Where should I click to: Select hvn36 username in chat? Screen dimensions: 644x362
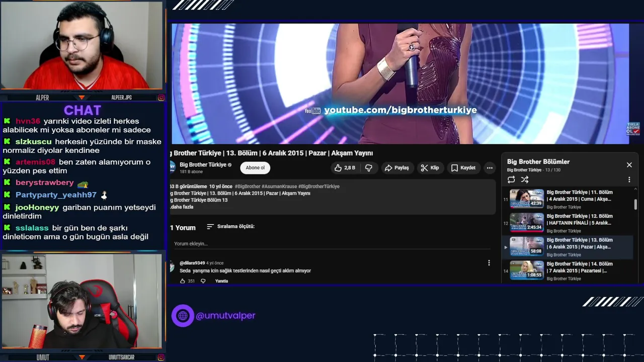click(x=28, y=121)
